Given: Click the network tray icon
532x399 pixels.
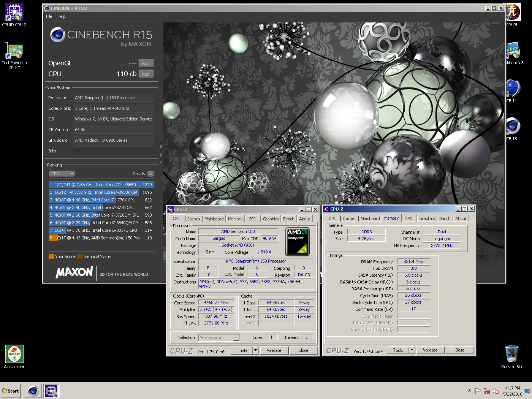Looking at the screenshot, I should 487,391.
